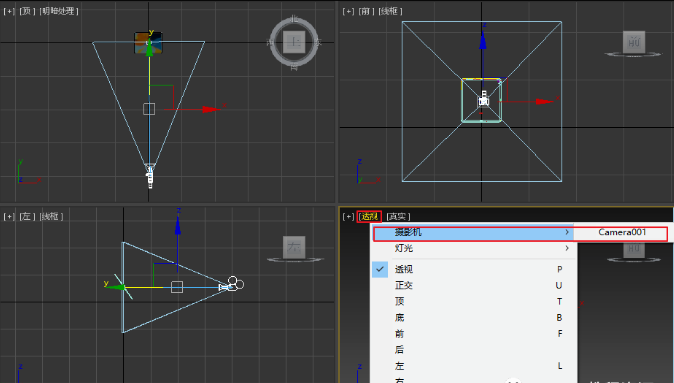Click the ViewCube face in the front viewport
This screenshot has width=674, height=383.
[634, 42]
